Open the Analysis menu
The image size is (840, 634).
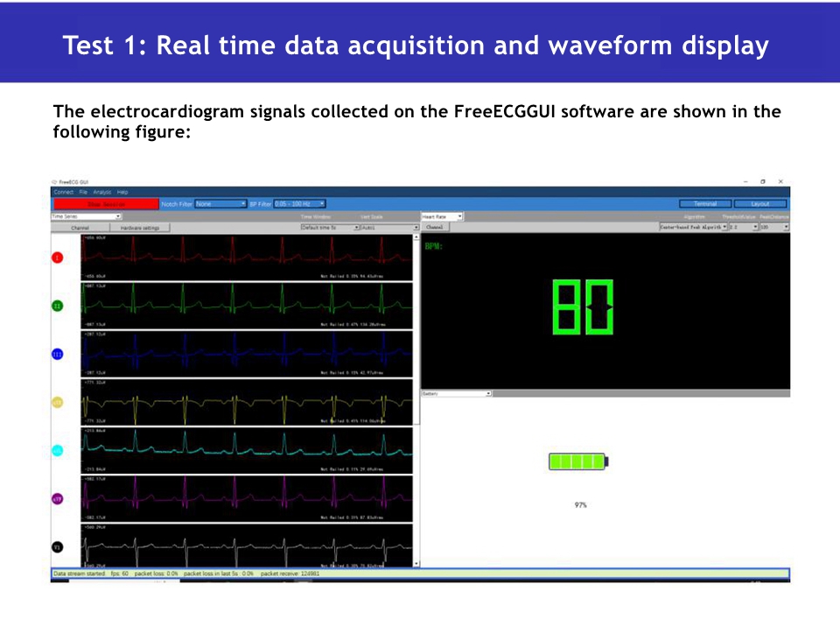tap(101, 192)
